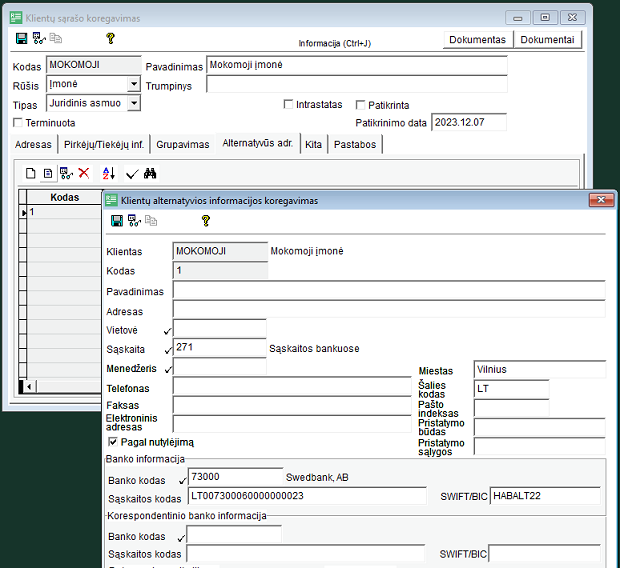Switch to Adresas tab
620x568 pixels.
point(33,144)
